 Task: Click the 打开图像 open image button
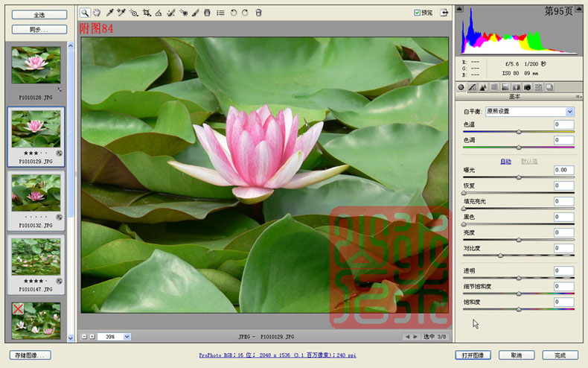473,355
